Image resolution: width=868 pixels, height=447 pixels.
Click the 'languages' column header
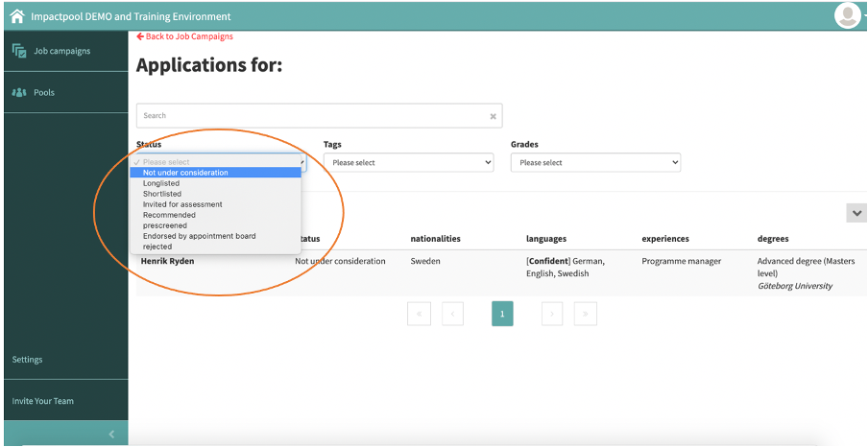(x=545, y=239)
